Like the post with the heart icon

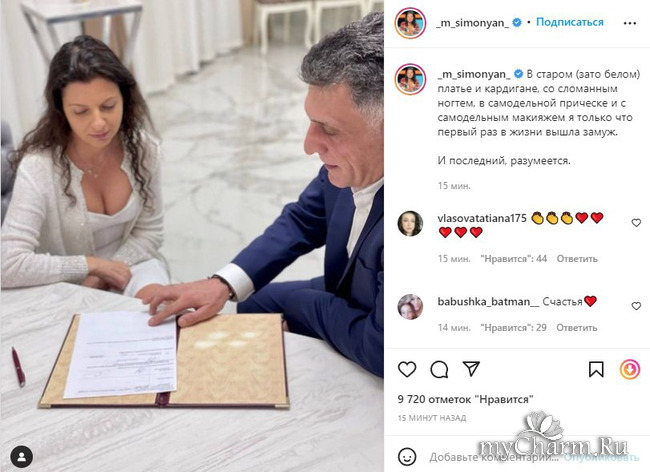407,369
